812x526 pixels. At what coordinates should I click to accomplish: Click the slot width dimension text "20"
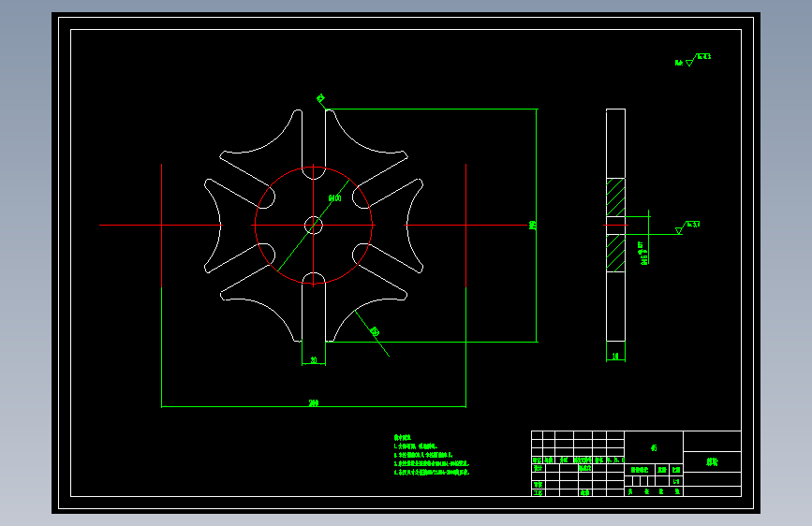[314, 359]
